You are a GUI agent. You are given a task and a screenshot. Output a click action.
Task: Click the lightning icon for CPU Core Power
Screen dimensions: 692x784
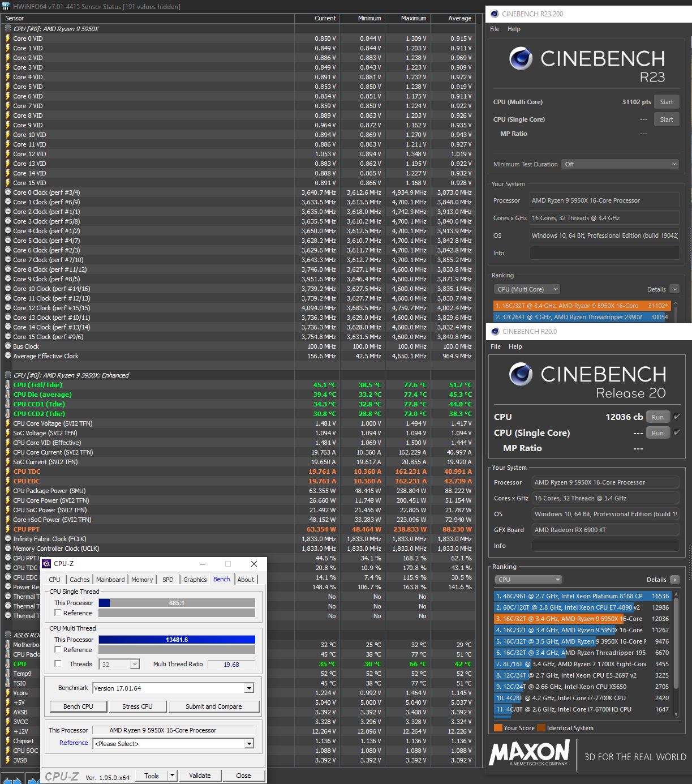(7, 500)
